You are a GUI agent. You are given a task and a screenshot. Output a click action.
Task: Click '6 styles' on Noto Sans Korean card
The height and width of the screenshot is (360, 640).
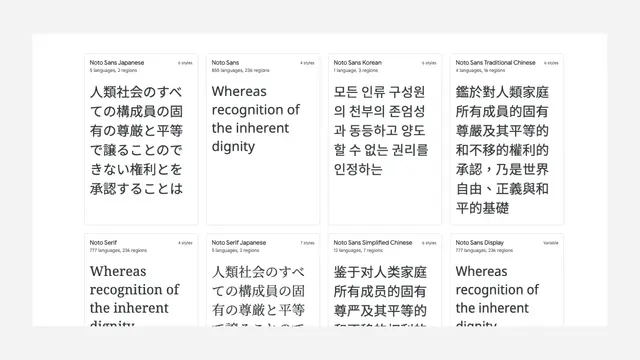click(x=429, y=63)
